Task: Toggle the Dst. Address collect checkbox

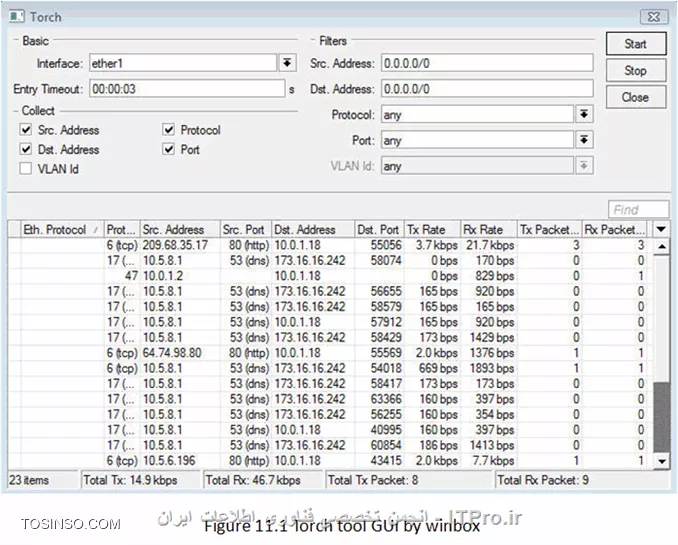Action: tap(26, 149)
